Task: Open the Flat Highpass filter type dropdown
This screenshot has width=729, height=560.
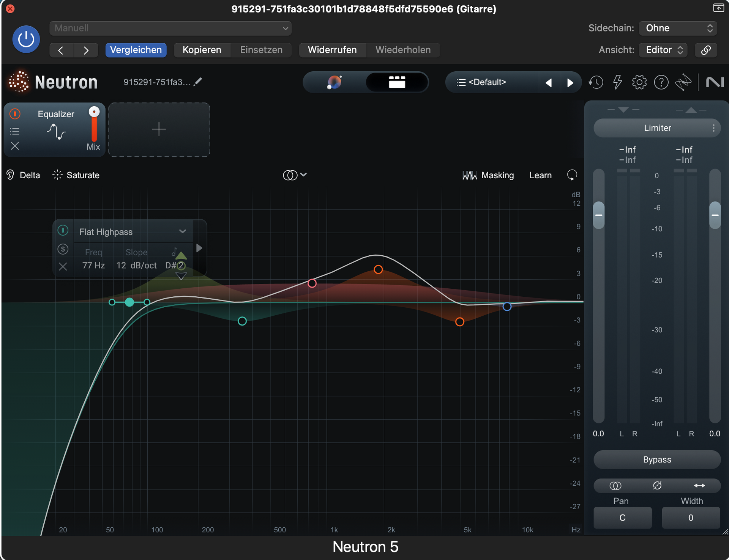Action: point(182,231)
